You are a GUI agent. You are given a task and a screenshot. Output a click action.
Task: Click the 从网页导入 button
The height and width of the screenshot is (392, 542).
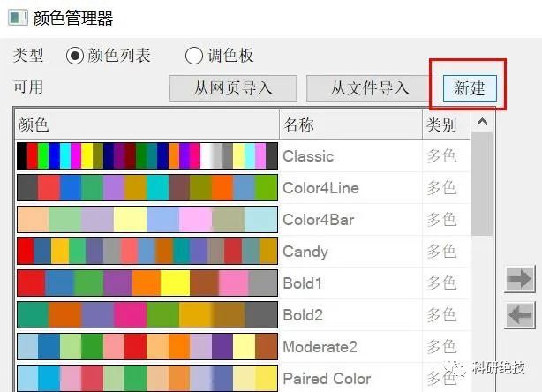(x=232, y=88)
